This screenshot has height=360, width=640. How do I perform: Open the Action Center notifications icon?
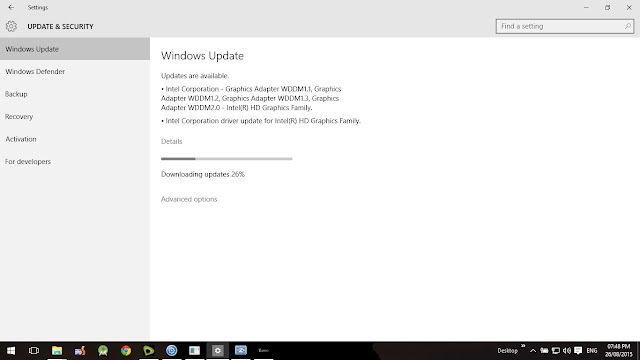click(578, 351)
